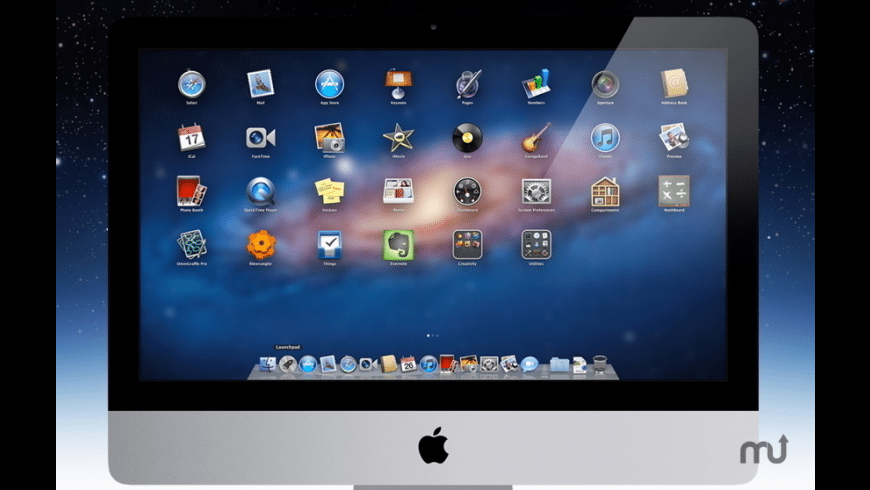Image resolution: width=870 pixels, height=490 pixels.
Task: Launch the Compartments house icon
Action: pos(605,191)
